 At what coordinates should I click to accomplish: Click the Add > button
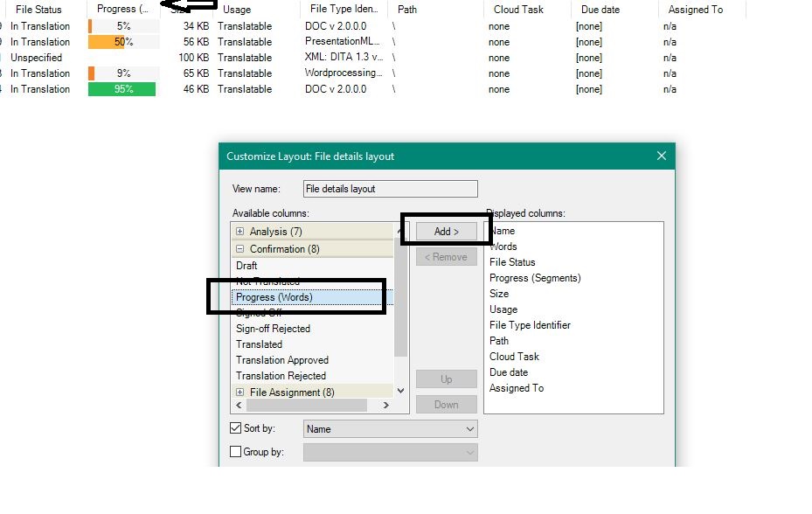[x=446, y=230]
